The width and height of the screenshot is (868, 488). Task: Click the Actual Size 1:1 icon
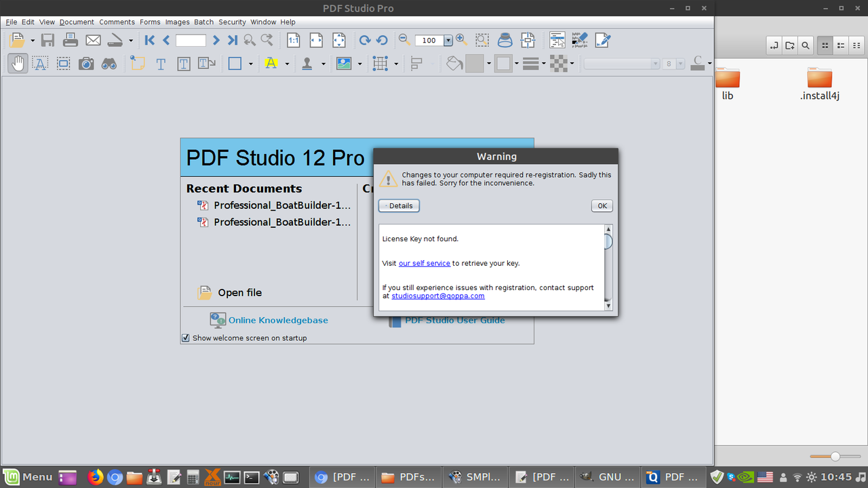pyautogui.click(x=294, y=40)
